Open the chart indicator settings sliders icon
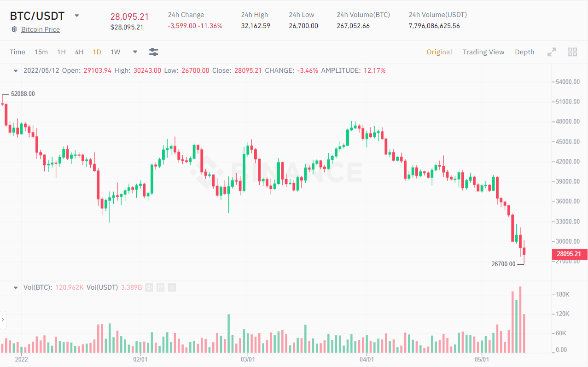 coord(154,52)
